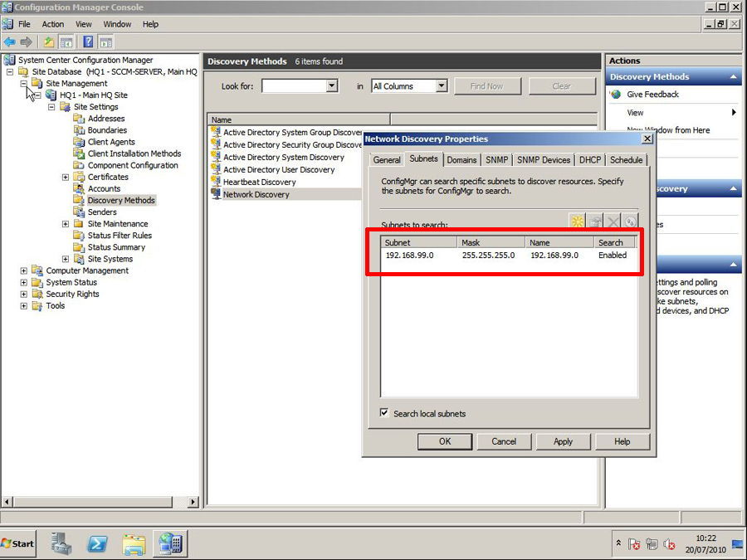Open Client Installation Methods node
The height and width of the screenshot is (560, 747).
pyautogui.click(x=134, y=153)
